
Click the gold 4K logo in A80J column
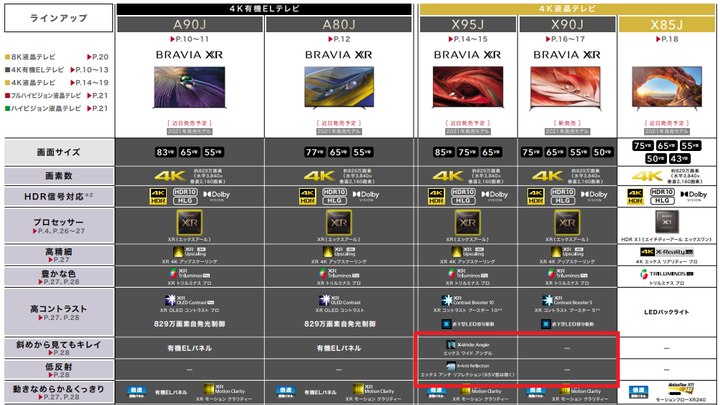pos(319,176)
